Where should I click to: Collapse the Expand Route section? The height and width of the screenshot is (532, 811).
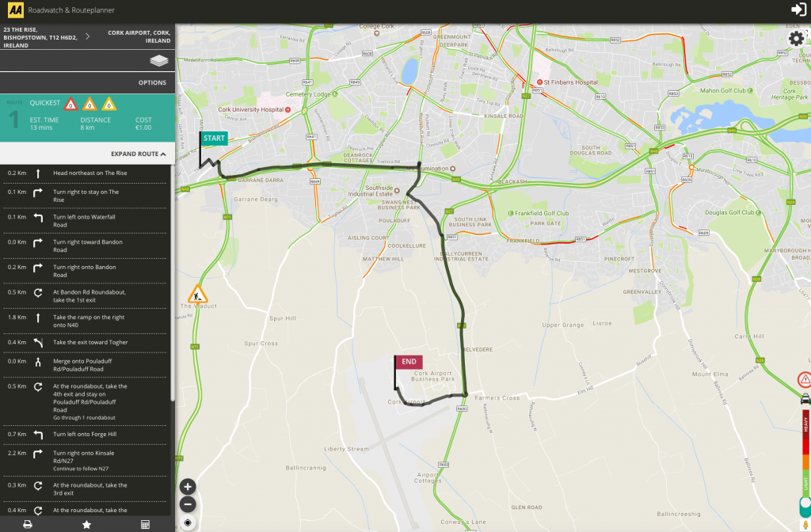coord(139,154)
